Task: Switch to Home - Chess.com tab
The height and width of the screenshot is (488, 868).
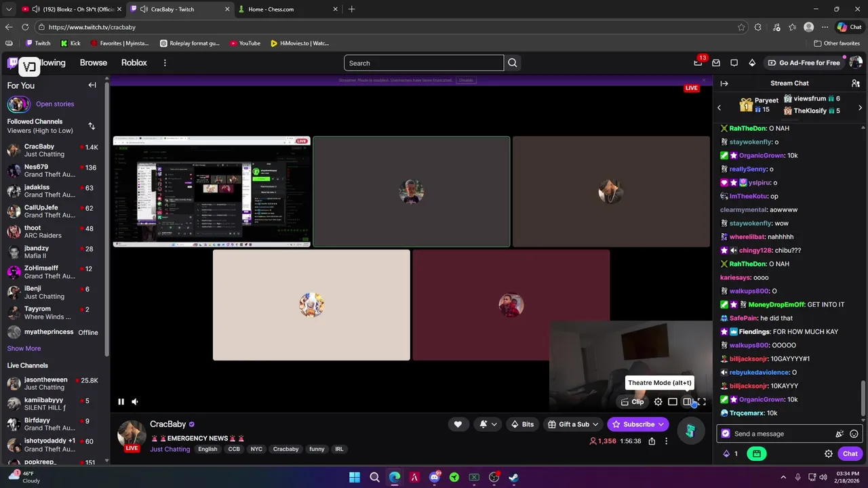Action: coord(288,9)
